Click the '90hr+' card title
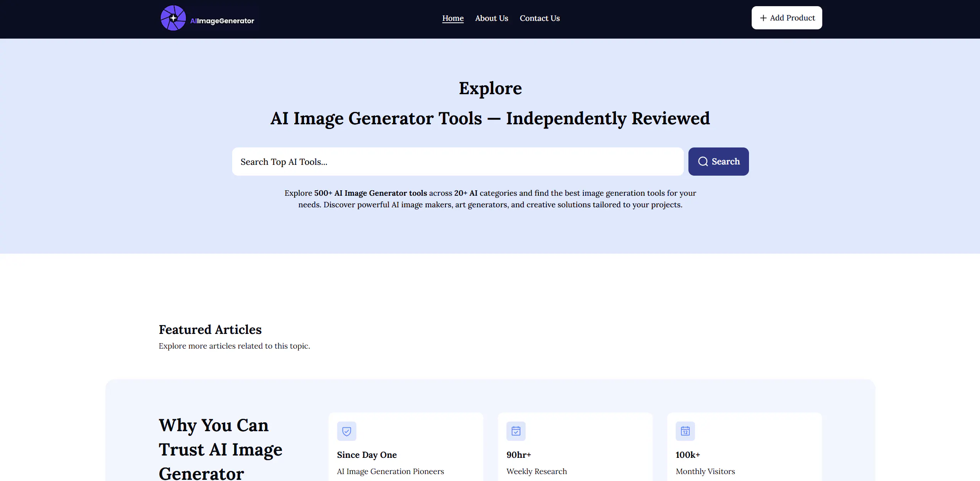Screen dimensions: 980x481 coord(519,455)
